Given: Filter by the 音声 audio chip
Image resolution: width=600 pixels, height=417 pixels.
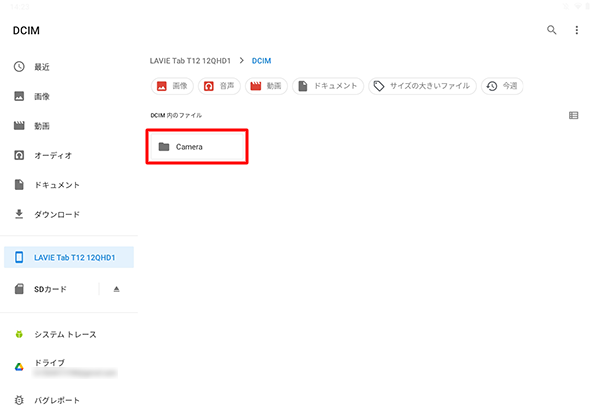Looking at the screenshot, I should (x=219, y=86).
